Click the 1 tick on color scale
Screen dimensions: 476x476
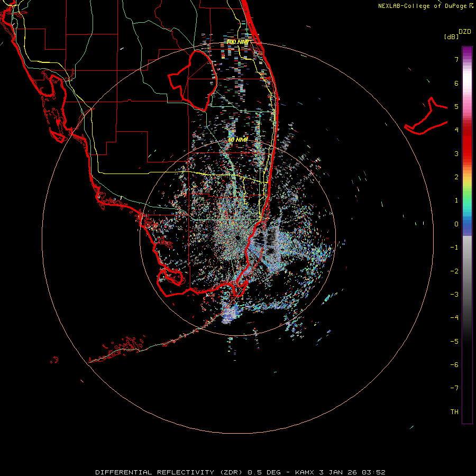click(456, 200)
